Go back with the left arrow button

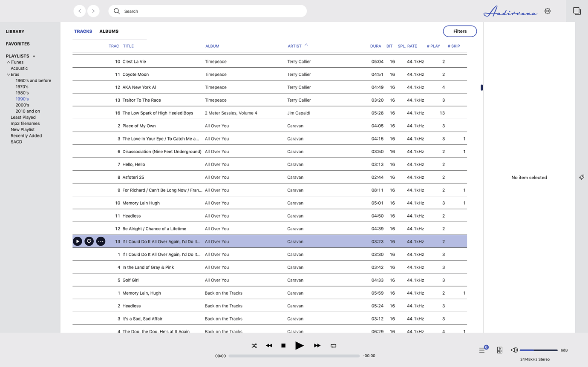point(80,11)
